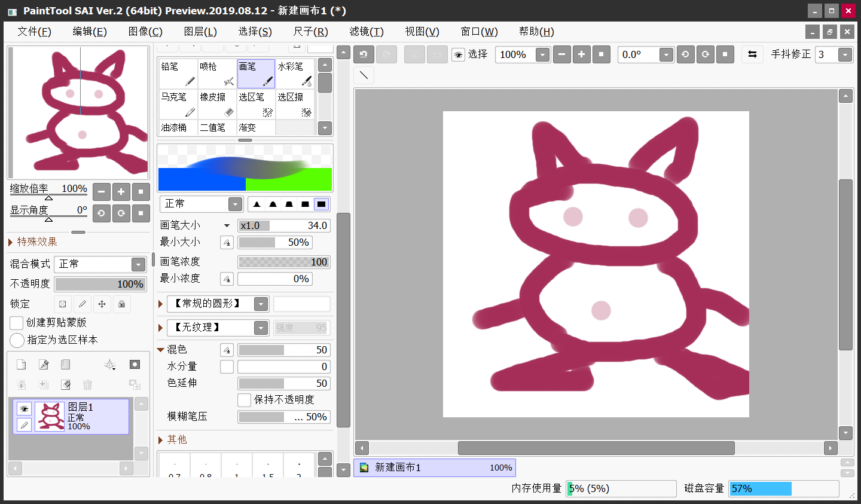Select the 选区笔 selection pen tool

pyautogui.click(x=256, y=104)
